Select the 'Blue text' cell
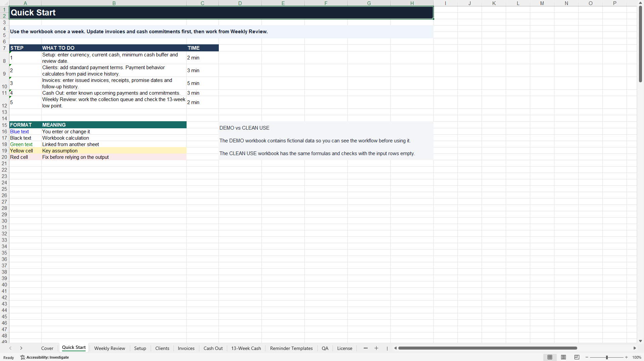This screenshot has height=361, width=644. 25,132
